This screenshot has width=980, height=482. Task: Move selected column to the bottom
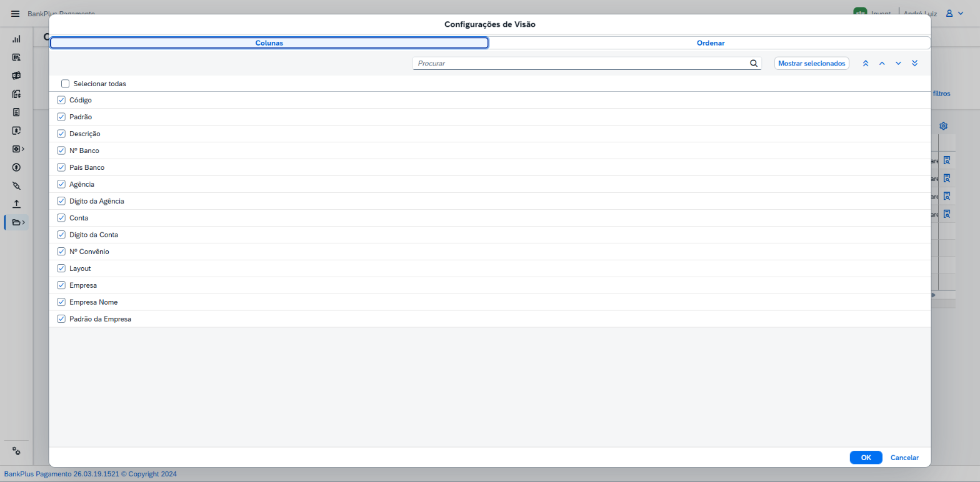pyautogui.click(x=914, y=63)
